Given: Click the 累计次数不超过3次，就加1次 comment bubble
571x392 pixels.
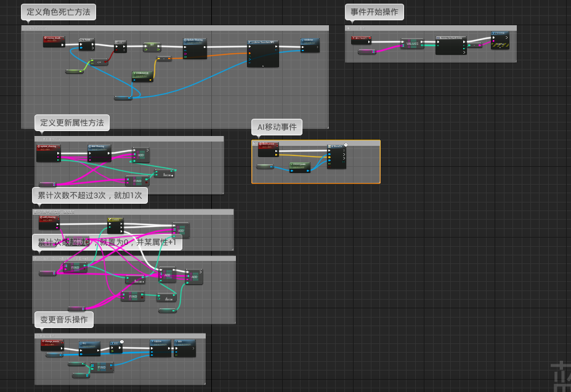Looking at the screenshot, I should (89, 196).
